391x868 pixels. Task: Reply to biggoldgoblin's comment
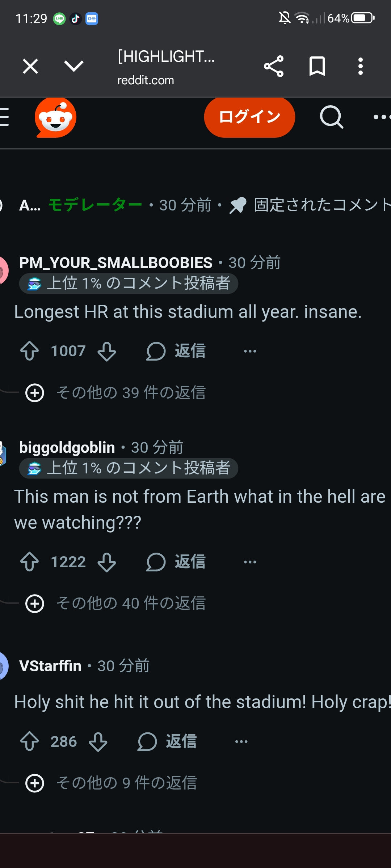coord(176,562)
